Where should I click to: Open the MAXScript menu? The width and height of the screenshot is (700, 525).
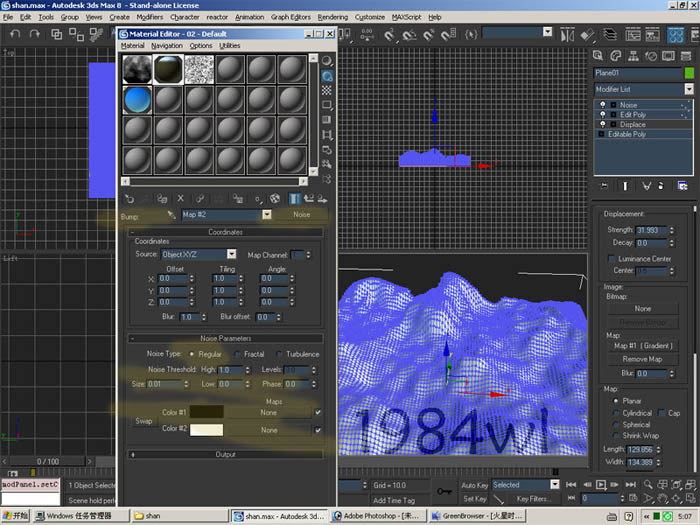pos(406,17)
